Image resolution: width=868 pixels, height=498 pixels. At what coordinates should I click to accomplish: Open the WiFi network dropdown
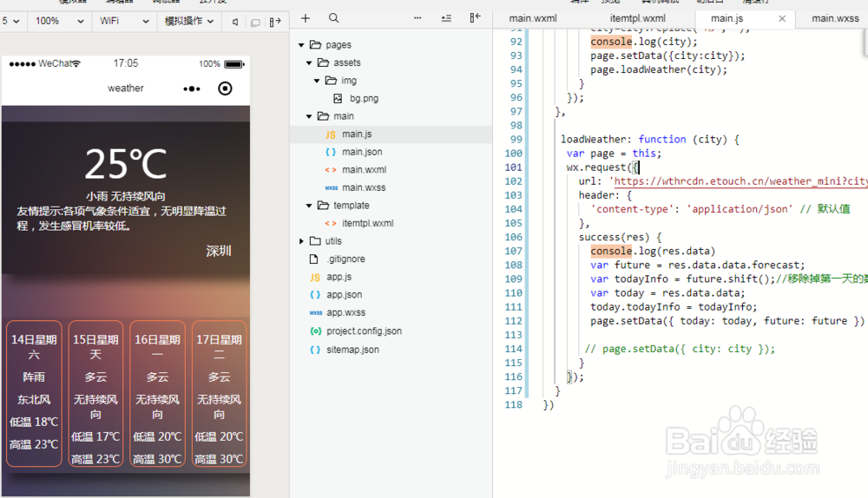click(124, 21)
